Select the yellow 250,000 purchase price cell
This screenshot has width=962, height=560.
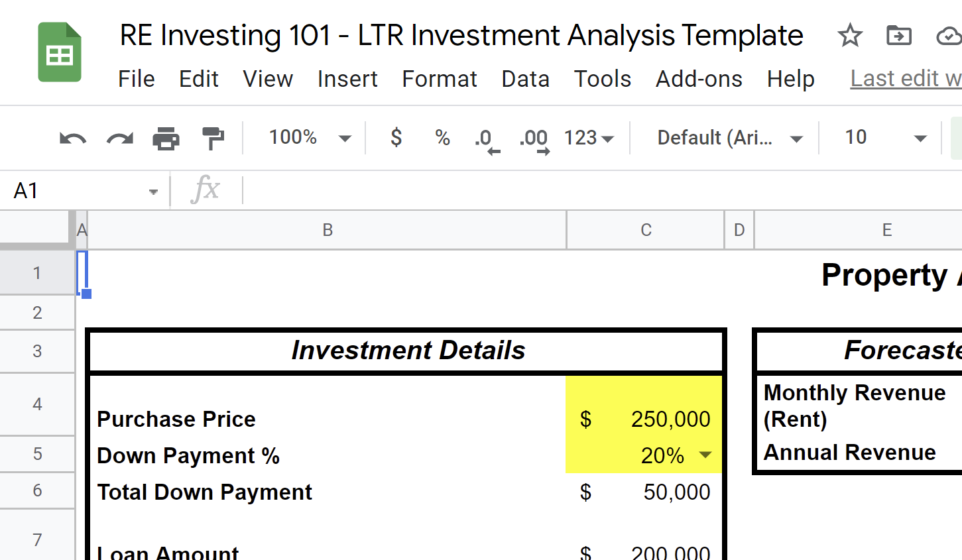644,406
